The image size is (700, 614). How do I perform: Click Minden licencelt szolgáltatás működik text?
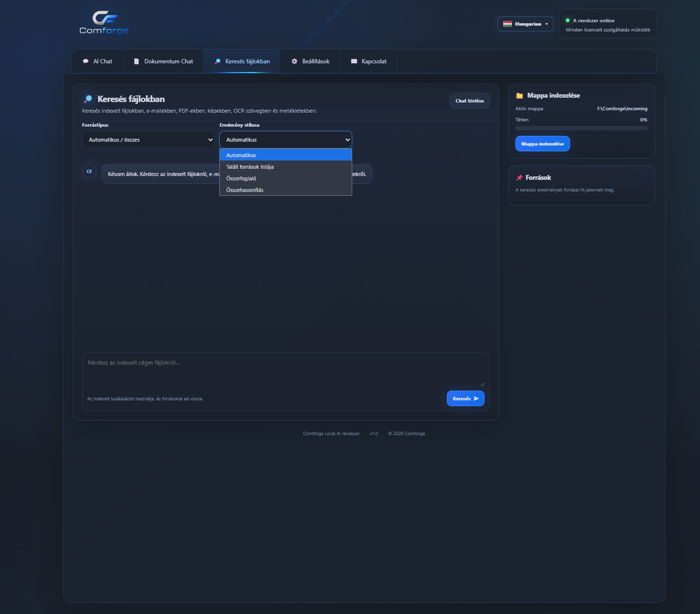(608, 30)
